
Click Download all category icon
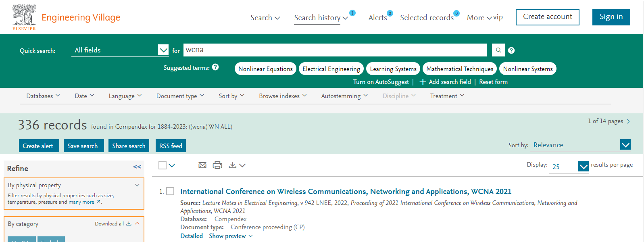click(x=129, y=223)
